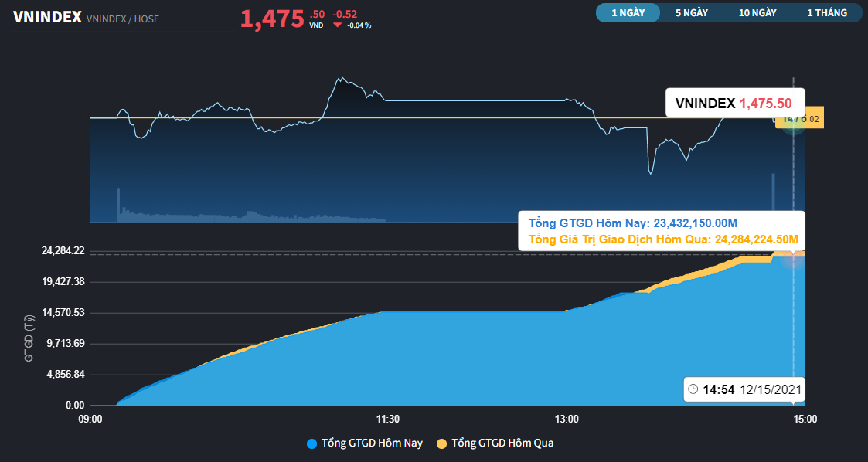Click the red down-arrow change indicator
Screen dimensions: 868x462
pyautogui.click(x=337, y=25)
